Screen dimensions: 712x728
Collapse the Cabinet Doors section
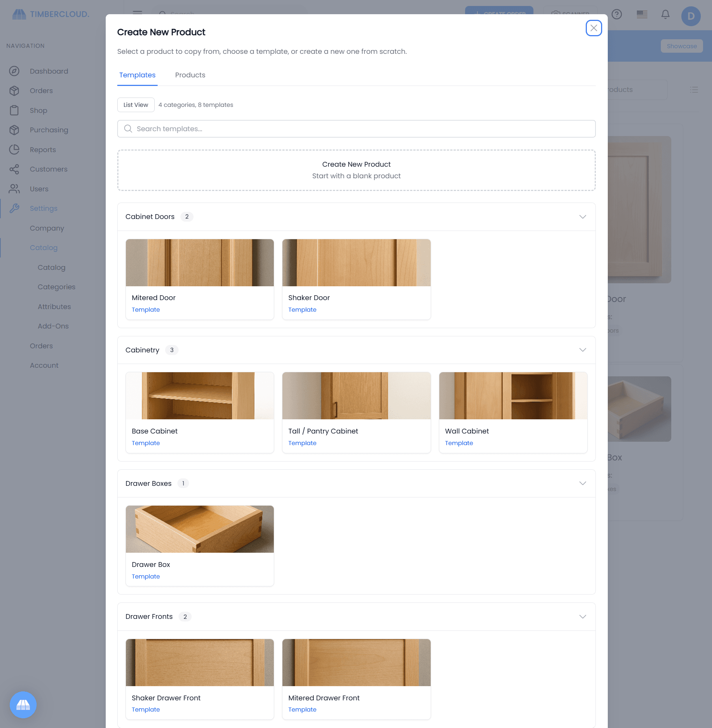click(582, 217)
